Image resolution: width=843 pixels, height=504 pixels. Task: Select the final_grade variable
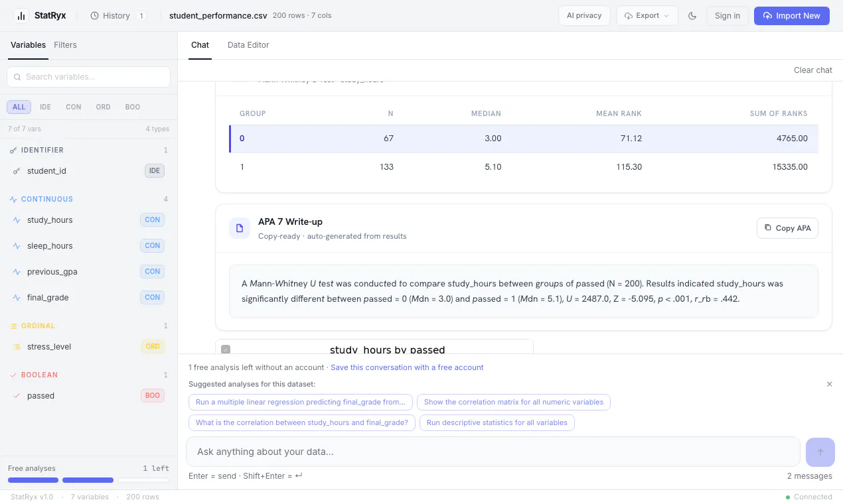pyautogui.click(x=88, y=297)
